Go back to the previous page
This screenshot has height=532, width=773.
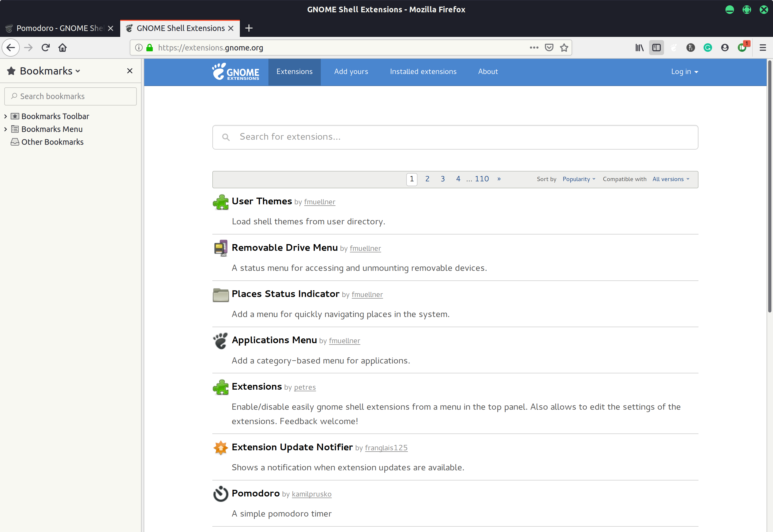pos(11,48)
